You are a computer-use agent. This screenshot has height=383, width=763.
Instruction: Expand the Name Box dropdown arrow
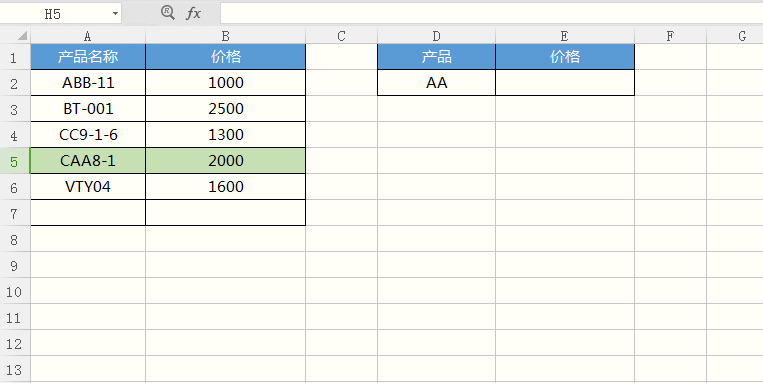point(115,14)
